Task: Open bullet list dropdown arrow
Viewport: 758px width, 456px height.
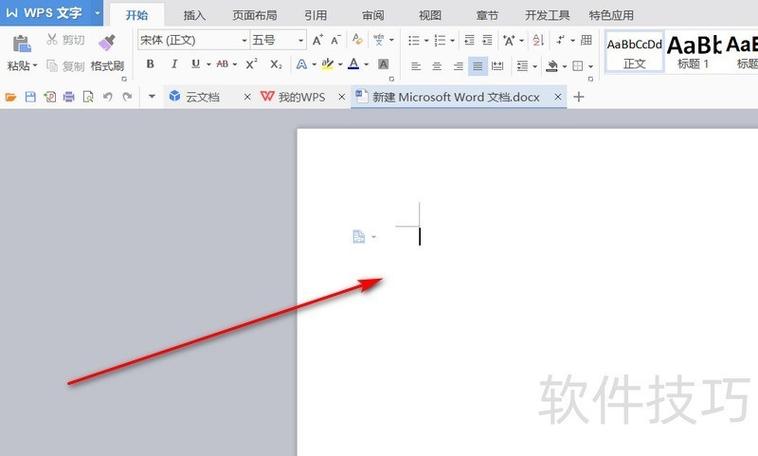Action: point(426,41)
